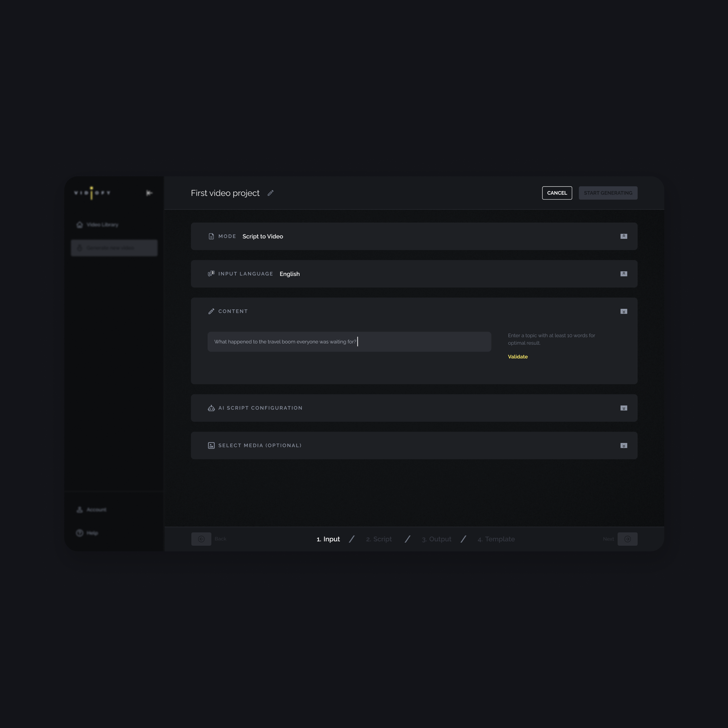
Task: Click the Next arrow circle icon
Action: tap(627, 539)
